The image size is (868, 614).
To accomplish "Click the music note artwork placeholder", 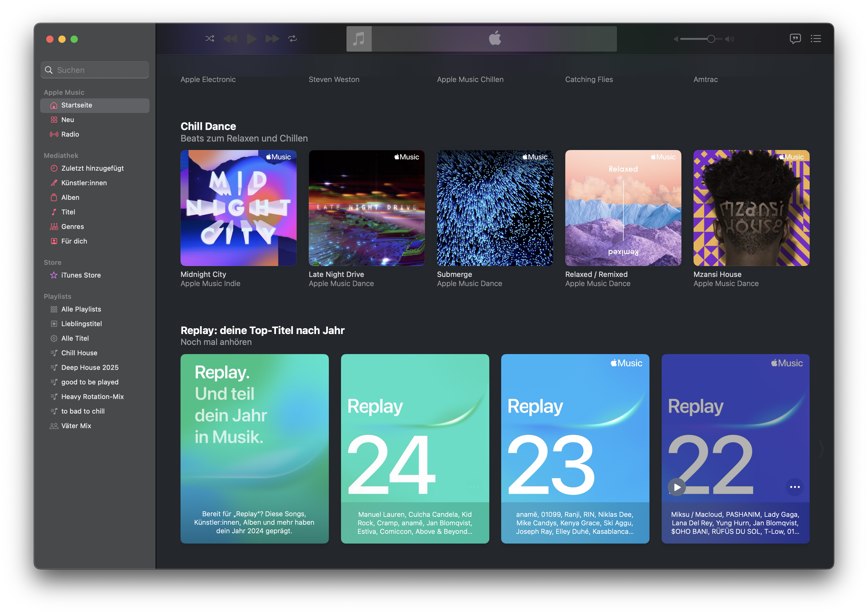I will coord(359,39).
